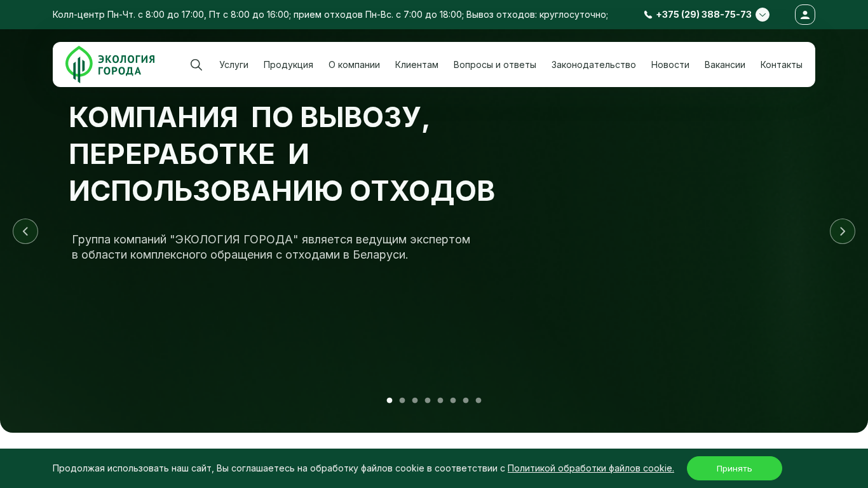The image size is (868, 488).
Task: Open the user account icon
Action: click(804, 15)
